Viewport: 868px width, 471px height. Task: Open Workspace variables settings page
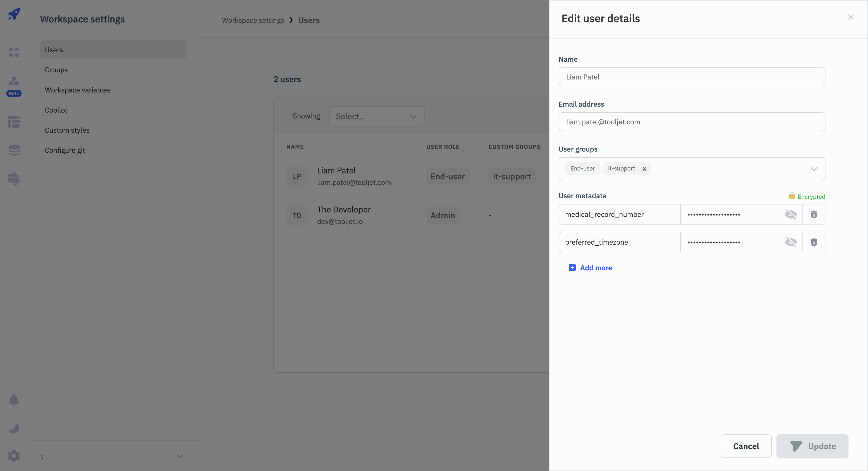(x=77, y=90)
